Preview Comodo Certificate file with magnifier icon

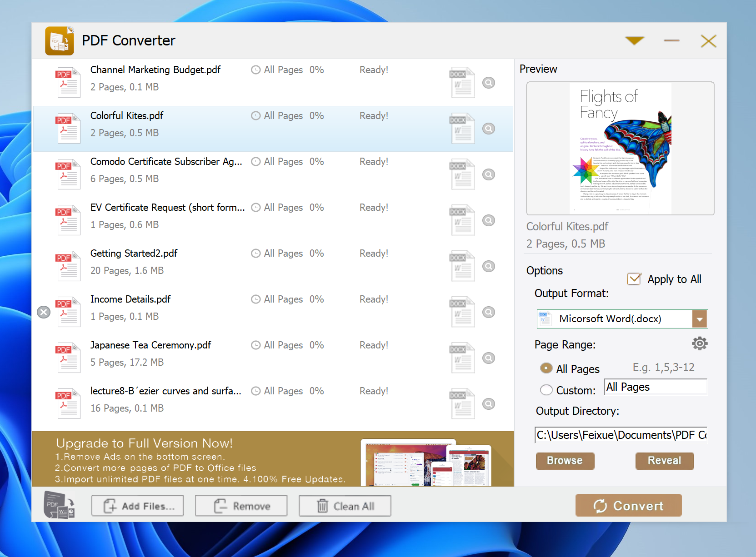point(489,174)
